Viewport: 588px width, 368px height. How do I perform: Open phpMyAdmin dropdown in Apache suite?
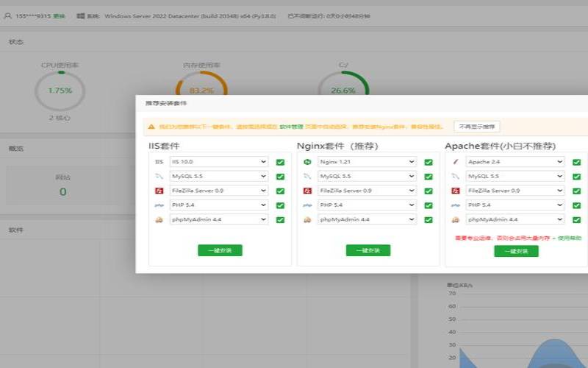pyautogui.click(x=515, y=219)
